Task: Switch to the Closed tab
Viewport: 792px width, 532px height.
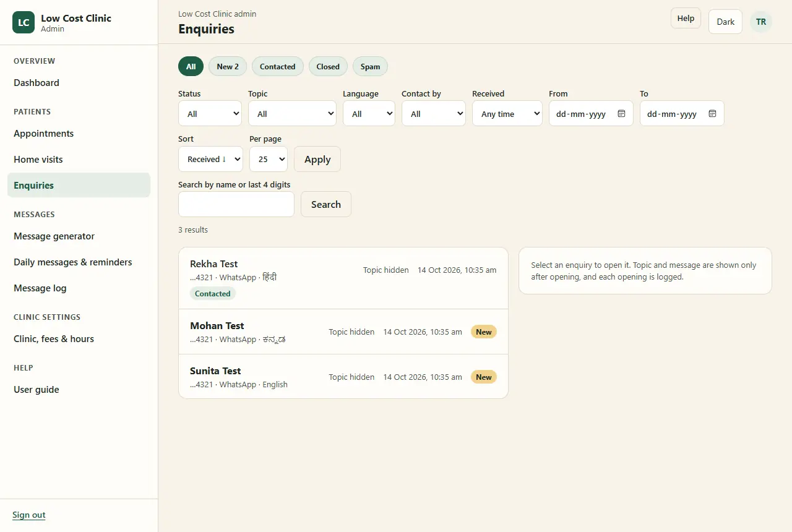Action: (328, 66)
